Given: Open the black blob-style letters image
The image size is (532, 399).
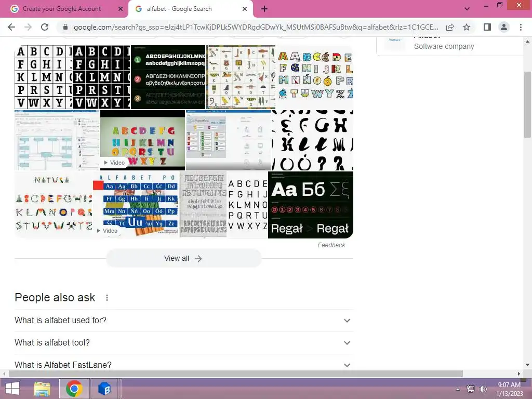Looking at the screenshot, I should [x=312, y=140].
